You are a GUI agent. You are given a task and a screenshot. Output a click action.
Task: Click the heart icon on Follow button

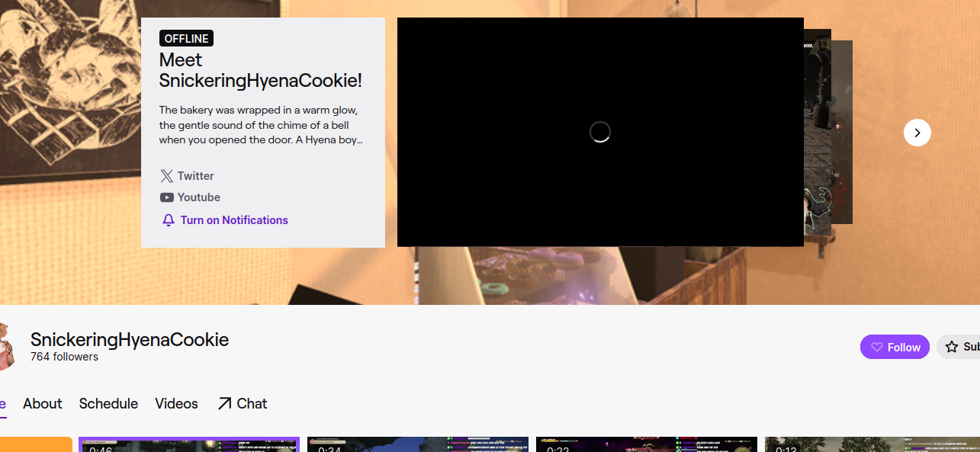pyautogui.click(x=876, y=348)
